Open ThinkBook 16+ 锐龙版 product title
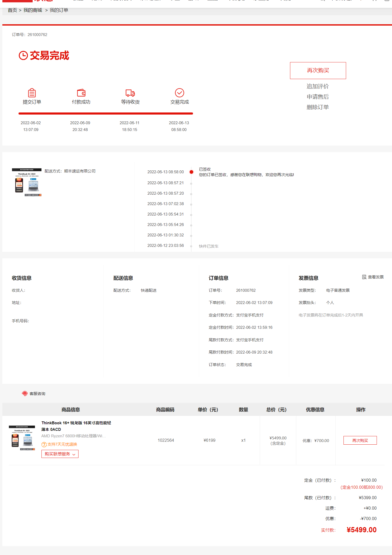The width and height of the screenshot is (392, 555). pyautogui.click(x=76, y=426)
